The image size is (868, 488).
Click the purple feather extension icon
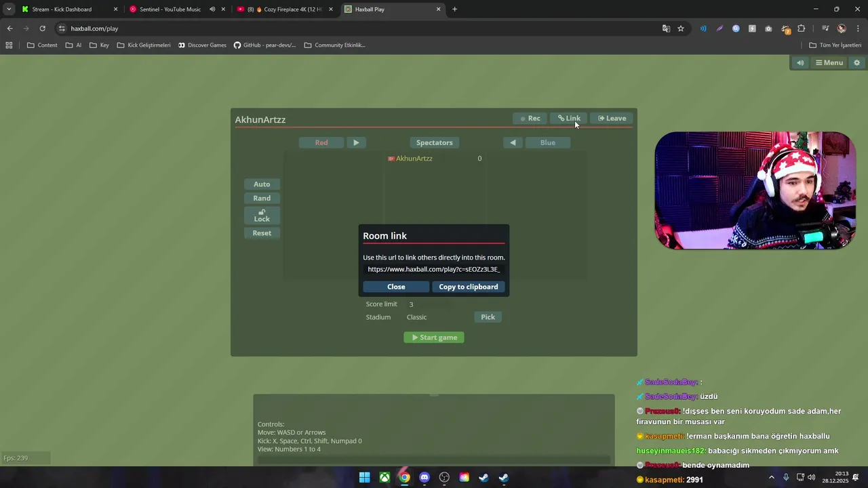(x=719, y=28)
